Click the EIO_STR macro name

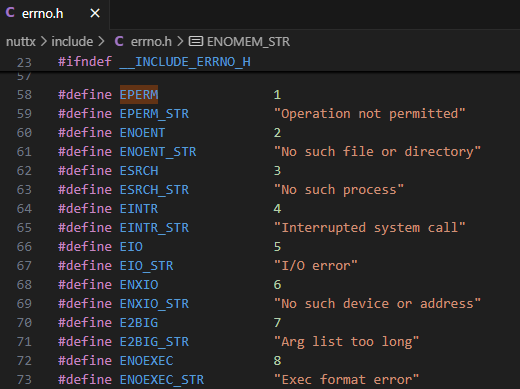pos(147,266)
